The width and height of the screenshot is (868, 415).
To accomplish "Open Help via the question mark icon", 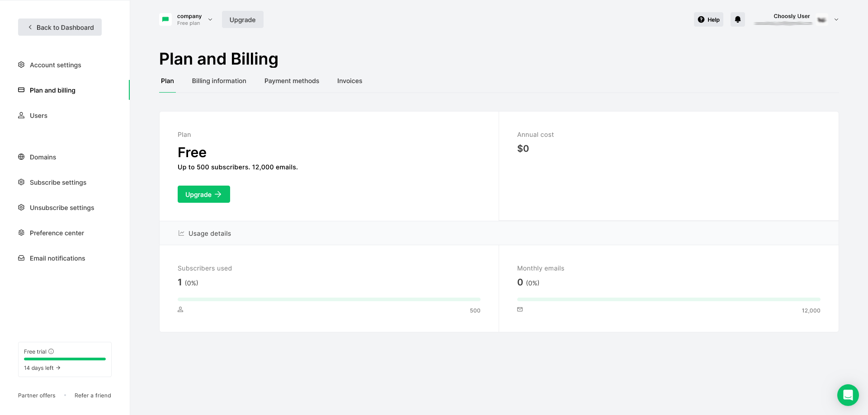I will click(701, 19).
